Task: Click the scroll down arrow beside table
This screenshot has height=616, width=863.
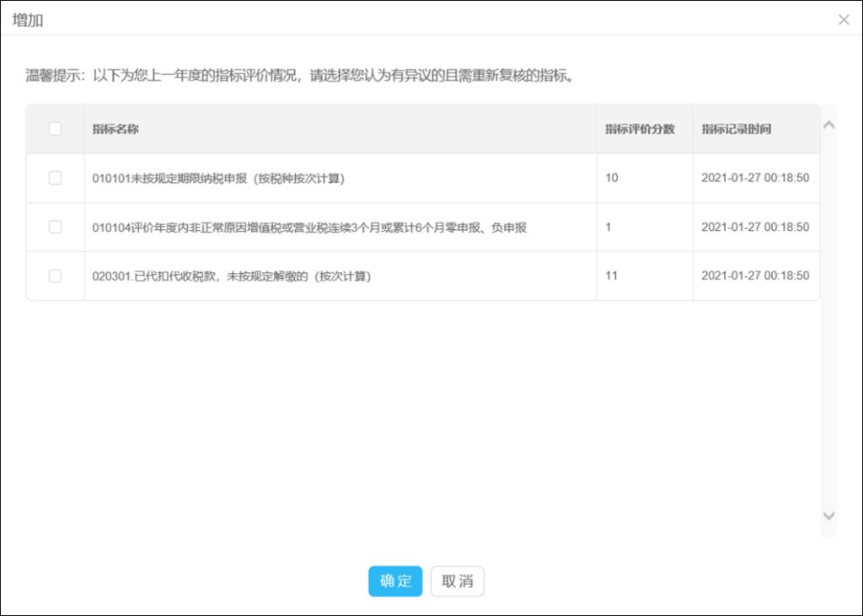Action: 828,515
